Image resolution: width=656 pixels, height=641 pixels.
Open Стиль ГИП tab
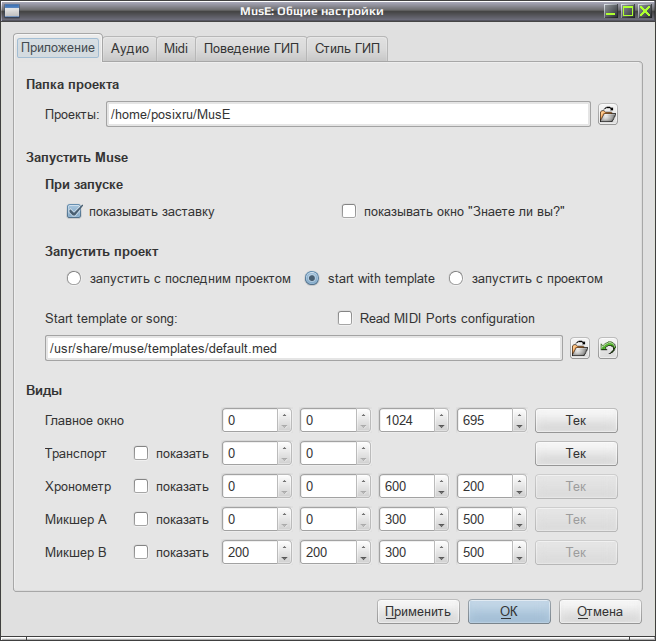coord(347,49)
